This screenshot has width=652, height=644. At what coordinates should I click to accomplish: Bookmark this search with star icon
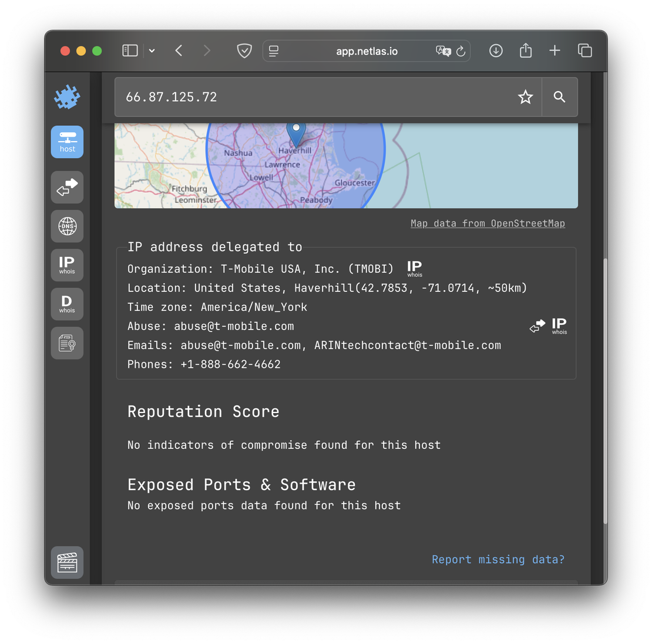click(x=525, y=97)
